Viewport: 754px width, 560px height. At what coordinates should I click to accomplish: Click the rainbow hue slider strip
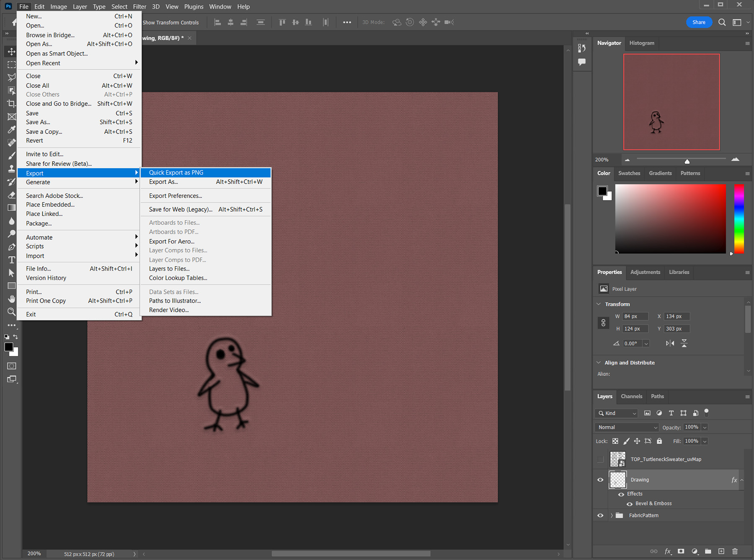[x=739, y=218]
